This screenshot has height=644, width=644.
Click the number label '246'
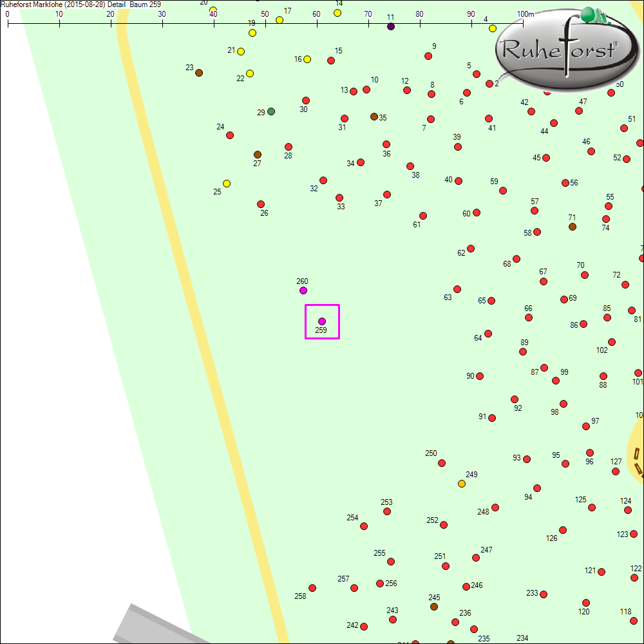[477, 585]
